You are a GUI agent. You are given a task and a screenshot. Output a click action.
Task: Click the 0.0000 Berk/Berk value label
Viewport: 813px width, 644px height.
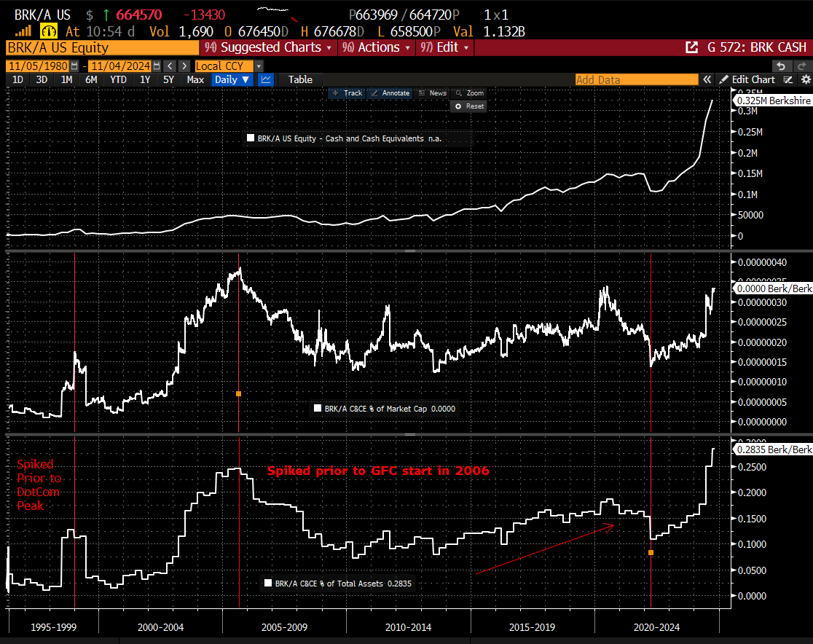pyautogui.click(x=772, y=288)
